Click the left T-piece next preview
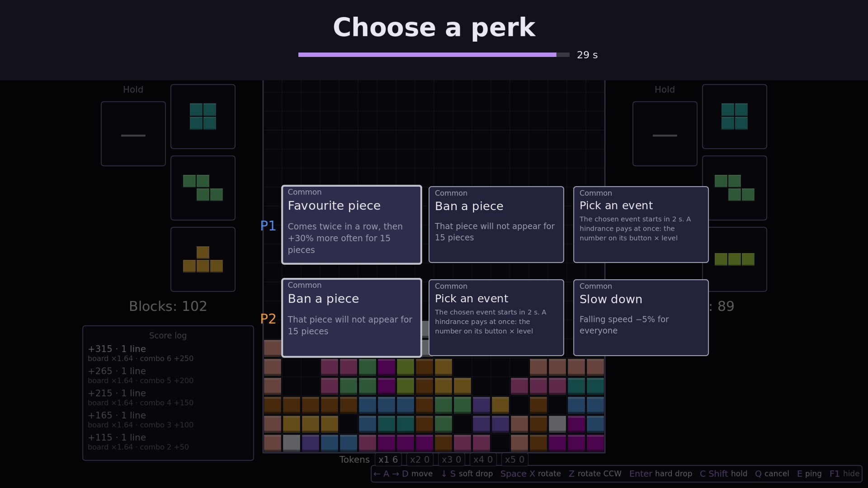Screen dimensions: 868x488 [203, 259]
